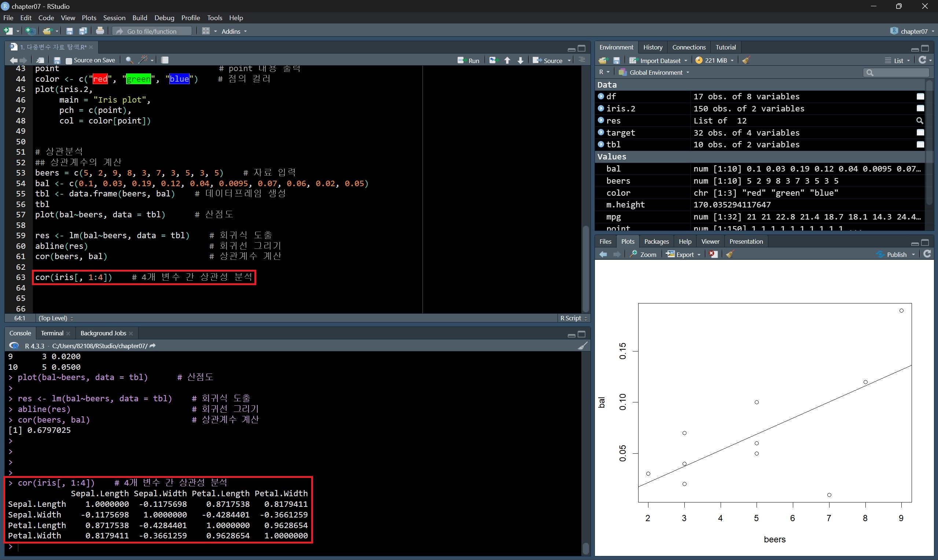Click the compile report notebook icon
938x560 pixels.
(x=165, y=60)
